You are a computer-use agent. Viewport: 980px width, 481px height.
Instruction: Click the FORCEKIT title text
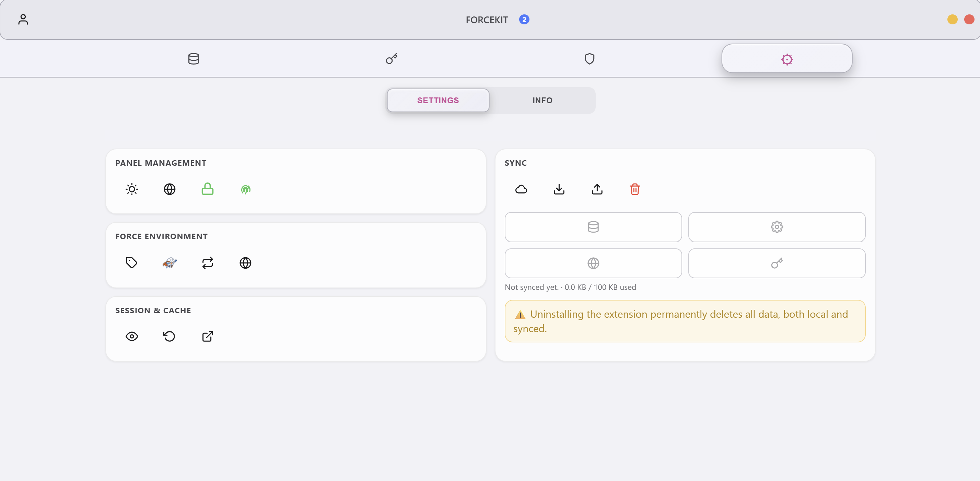487,20
